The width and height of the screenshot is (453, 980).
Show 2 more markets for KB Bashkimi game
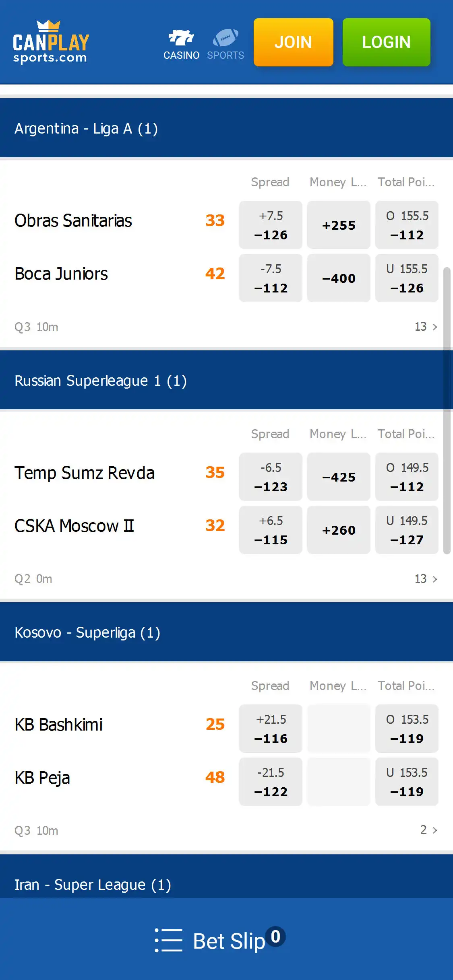coord(429,830)
